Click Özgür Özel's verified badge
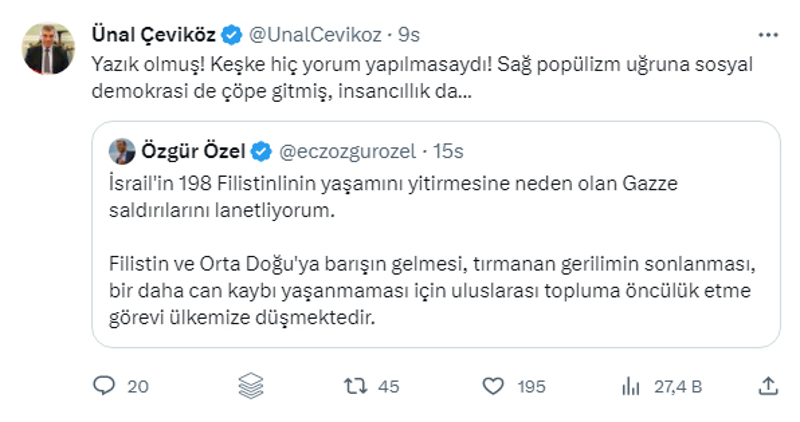 (x=259, y=152)
